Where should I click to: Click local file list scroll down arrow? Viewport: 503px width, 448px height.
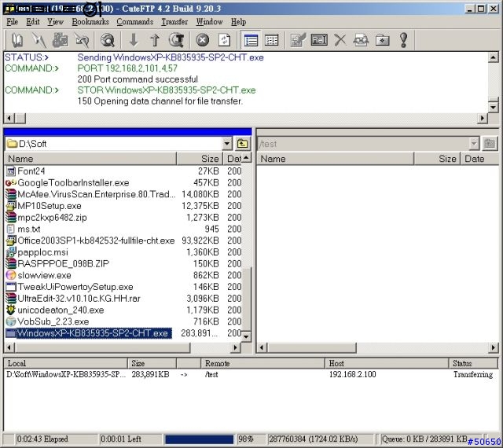[246, 336]
